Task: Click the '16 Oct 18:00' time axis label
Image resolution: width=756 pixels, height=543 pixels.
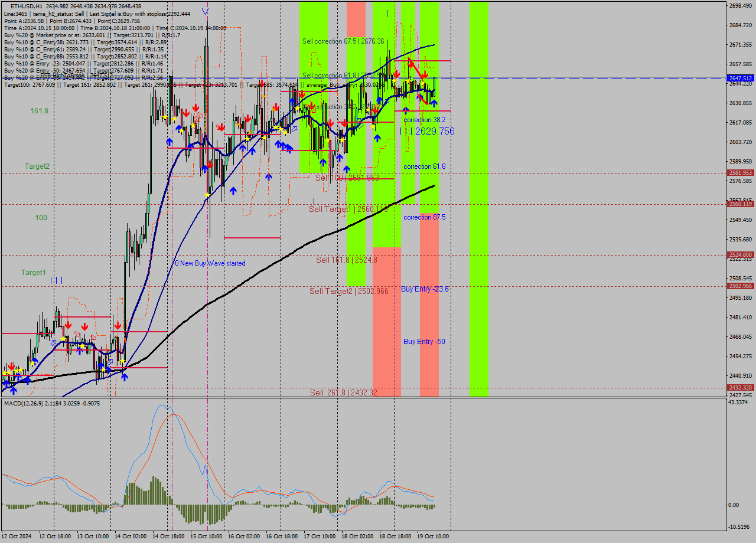Action: click(281, 537)
